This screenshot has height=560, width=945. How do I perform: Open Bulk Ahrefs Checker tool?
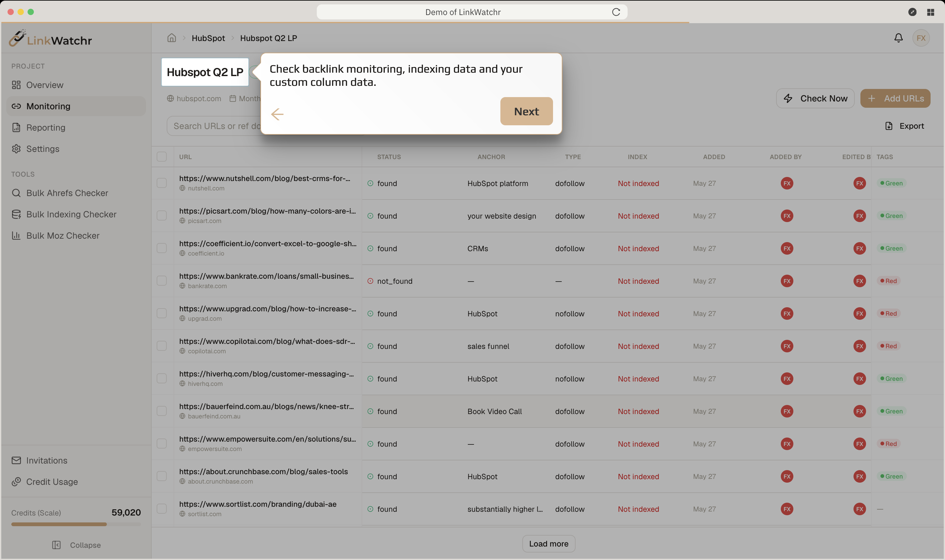coord(76,193)
